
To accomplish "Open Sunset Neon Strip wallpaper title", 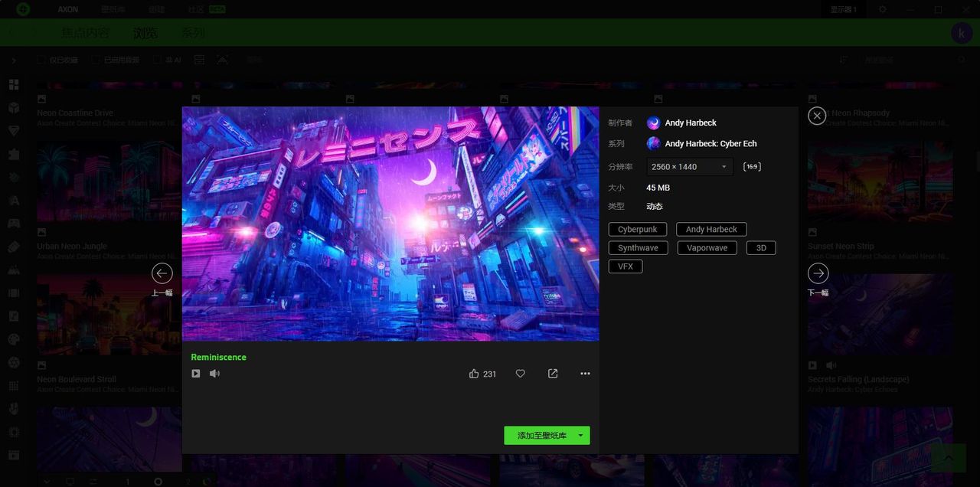I will pos(841,247).
